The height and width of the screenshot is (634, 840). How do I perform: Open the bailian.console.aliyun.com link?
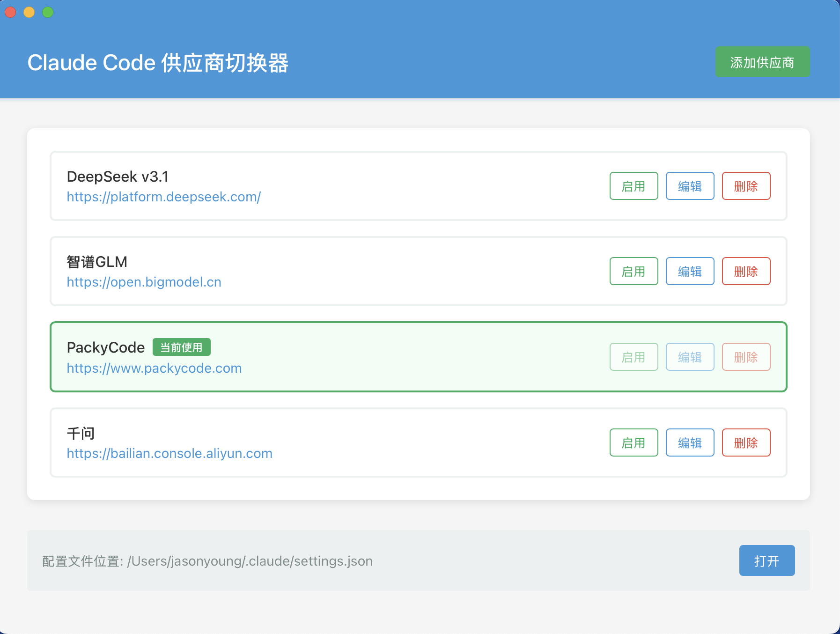[169, 453]
